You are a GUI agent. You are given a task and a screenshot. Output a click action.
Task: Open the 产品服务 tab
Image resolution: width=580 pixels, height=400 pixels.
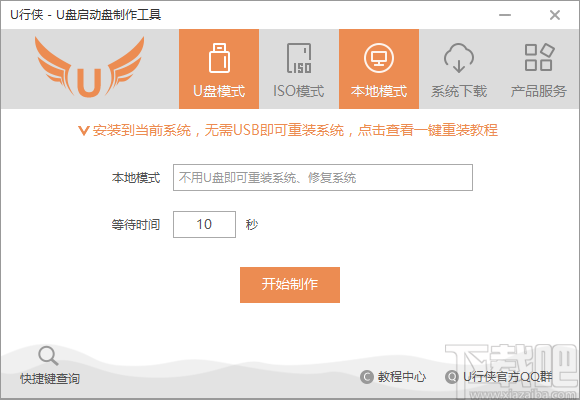click(x=539, y=69)
